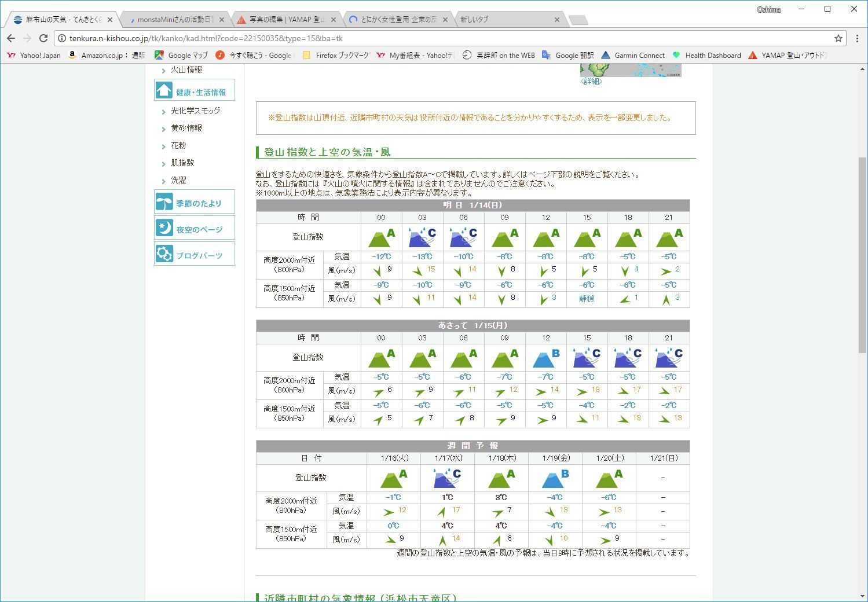Click the vertical page scrollbar thumb
This screenshot has width=868, height=602.
point(862,255)
